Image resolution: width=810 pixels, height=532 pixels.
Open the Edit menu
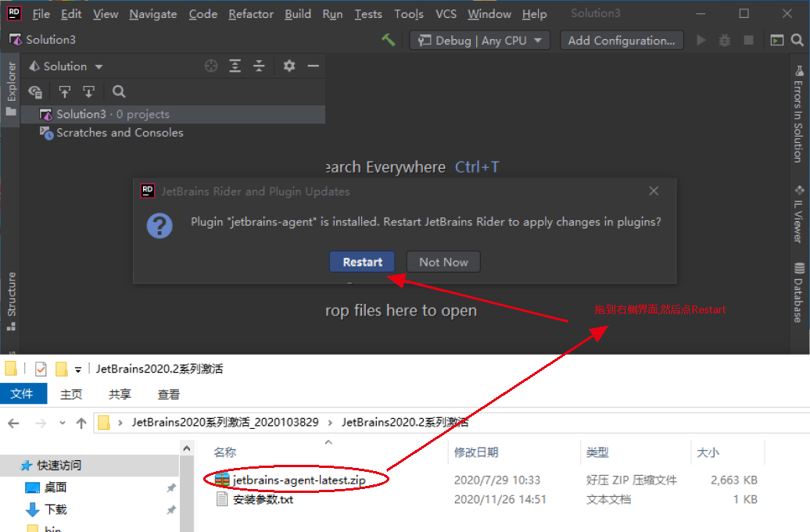tap(71, 14)
